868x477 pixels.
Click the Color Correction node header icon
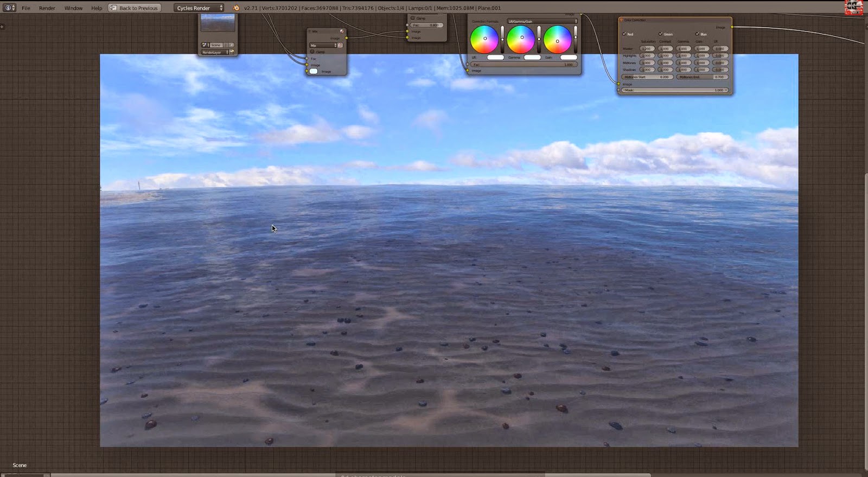coord(621,20)
